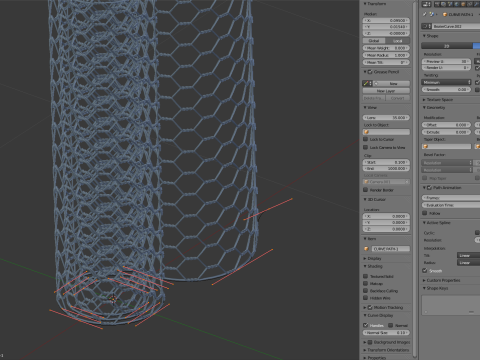The image size is (480, 360).
Task: Collapse the Shape panel in curve properties
Action: coord(424,36)
